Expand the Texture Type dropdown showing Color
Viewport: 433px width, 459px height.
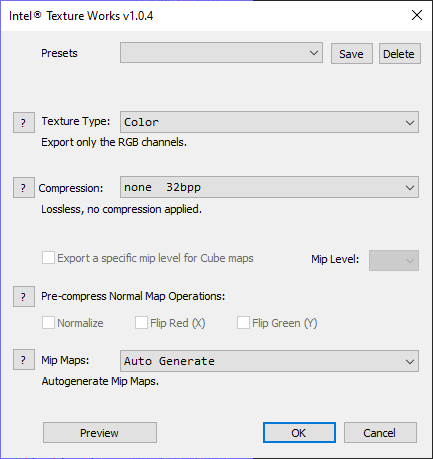pyautogui.click(x=269, y=122)
